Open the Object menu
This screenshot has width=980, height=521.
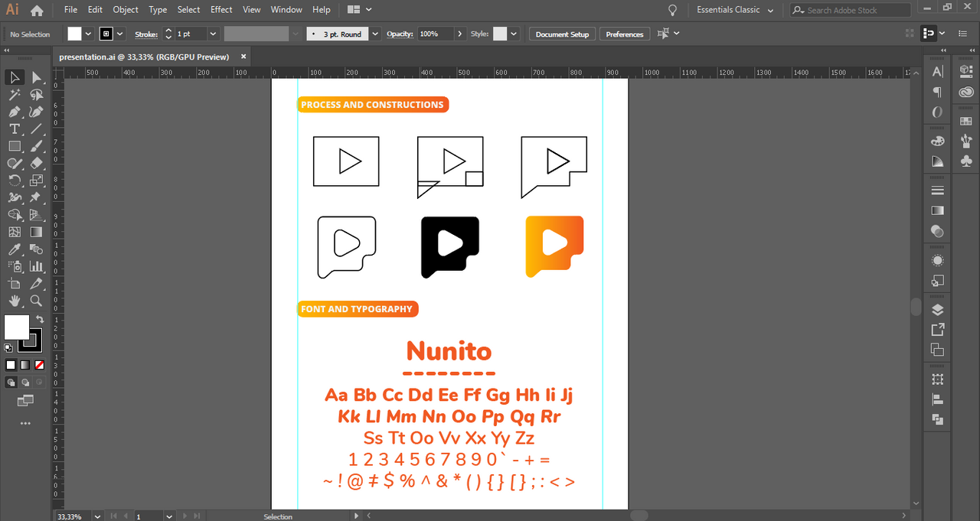(126, 10)
